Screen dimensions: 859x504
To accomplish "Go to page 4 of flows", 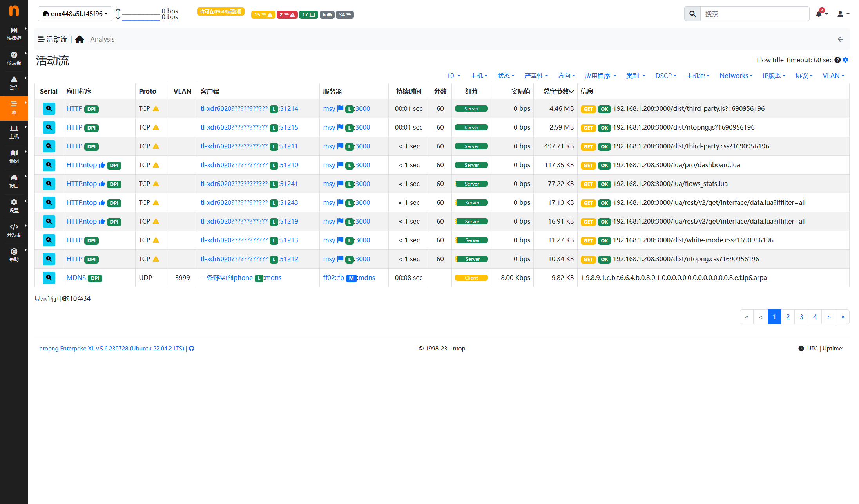I will click(815, 317).
